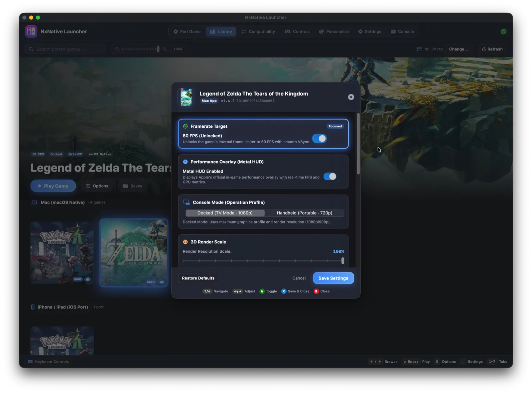Click the library zoom slider handle
This screenshot has height=393, width=532.
(158, 49)
